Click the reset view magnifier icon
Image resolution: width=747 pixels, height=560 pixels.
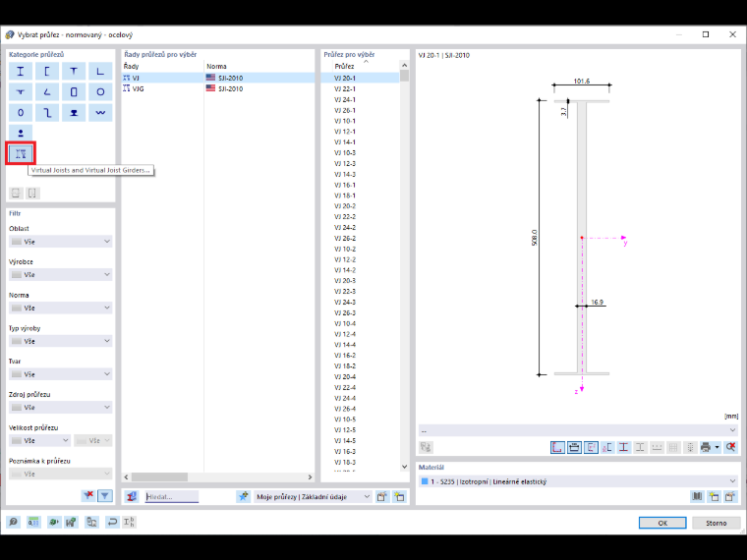coord(731,447)
